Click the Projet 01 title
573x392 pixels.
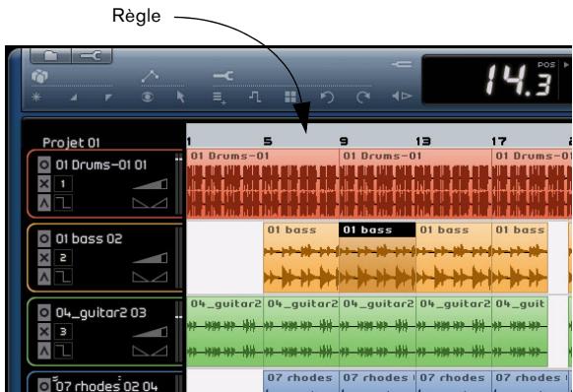tap(71, 143)
